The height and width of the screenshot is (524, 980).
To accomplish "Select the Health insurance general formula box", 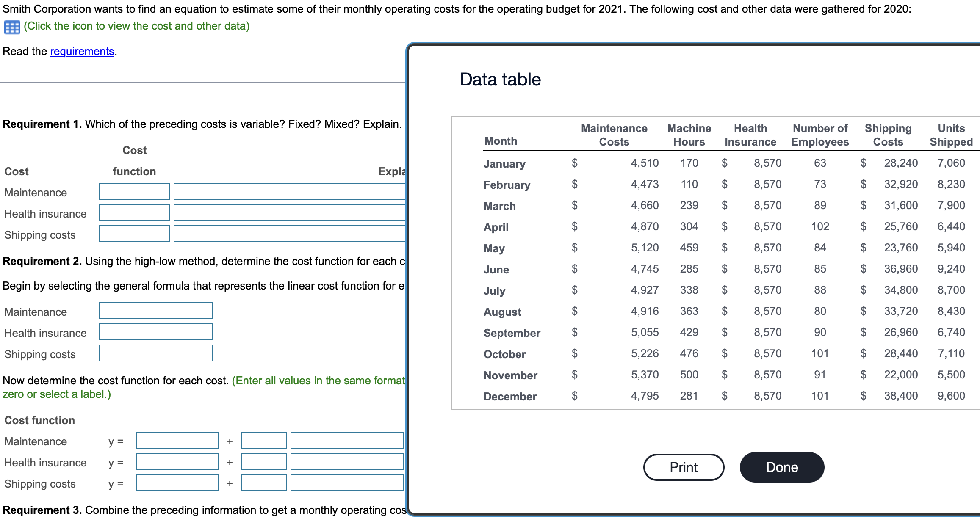I will pyautogui.click(x=155, y=332).
